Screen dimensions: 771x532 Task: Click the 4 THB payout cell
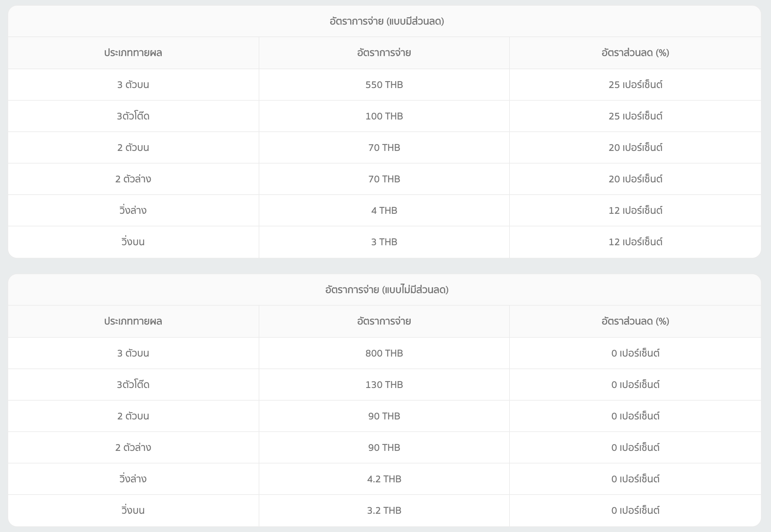tap(384, 210)
